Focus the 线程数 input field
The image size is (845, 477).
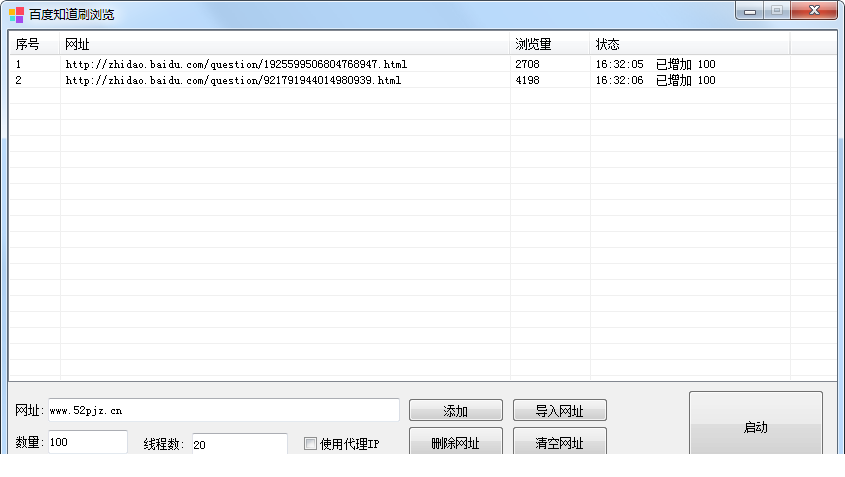click(240, 444)
